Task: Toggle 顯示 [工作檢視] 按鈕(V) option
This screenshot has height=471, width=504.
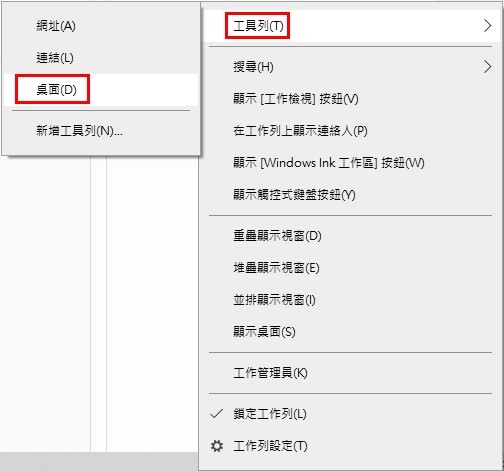Action: tap(351, 99)
